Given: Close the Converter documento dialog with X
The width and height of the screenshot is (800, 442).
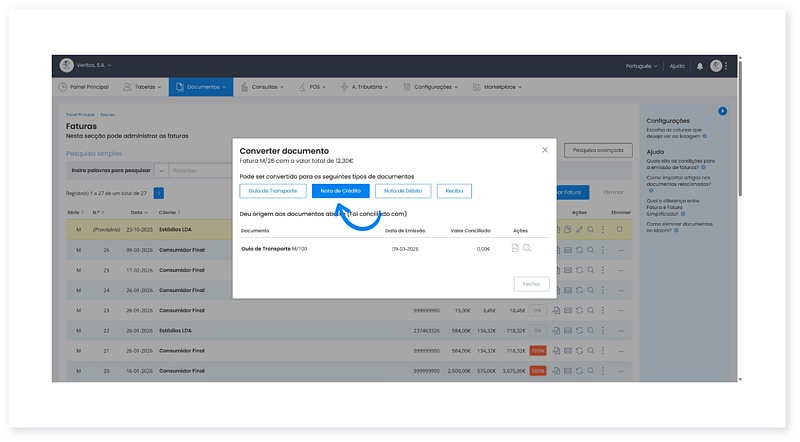Looking at the screenshot, I should (545, 150).
